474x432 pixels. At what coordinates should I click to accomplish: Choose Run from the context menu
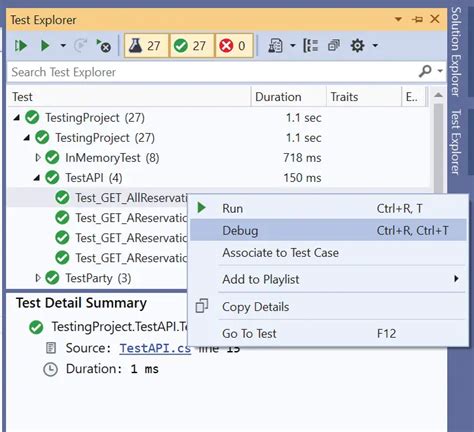pos(328,208)
